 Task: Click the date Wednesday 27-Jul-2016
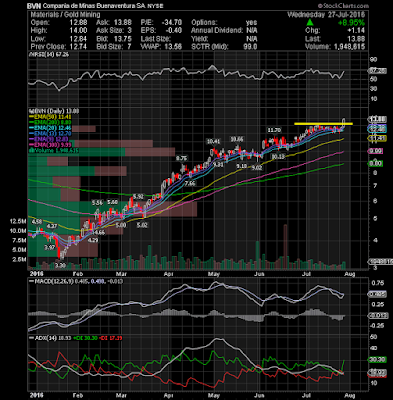[x=326, y=15]
